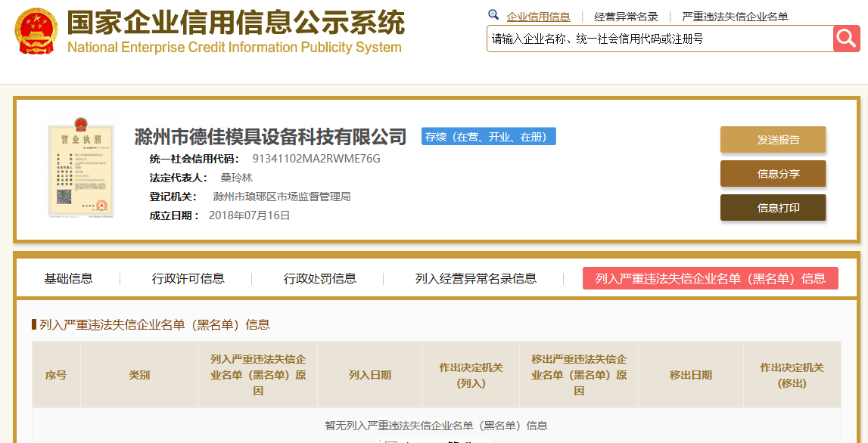Viewport: 868px width, 443px height.
Task: Open the 营业执照 business license thumbnail
Action: coord(82,167)
